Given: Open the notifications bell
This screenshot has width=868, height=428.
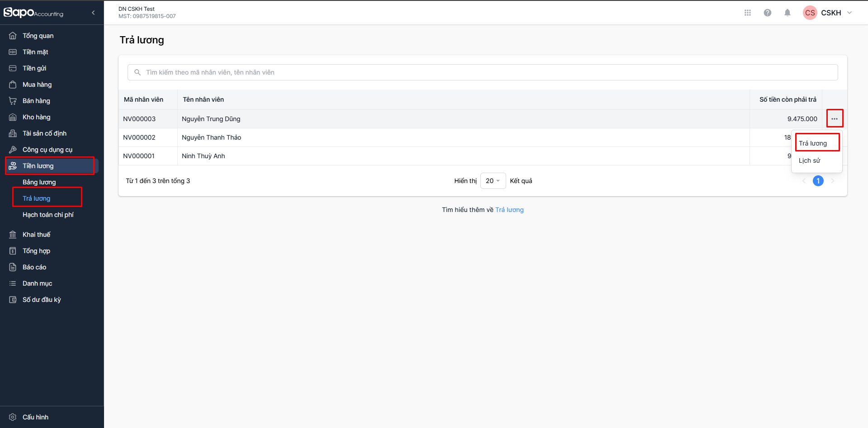Looking at the screenshot, I should pos(787,13).
